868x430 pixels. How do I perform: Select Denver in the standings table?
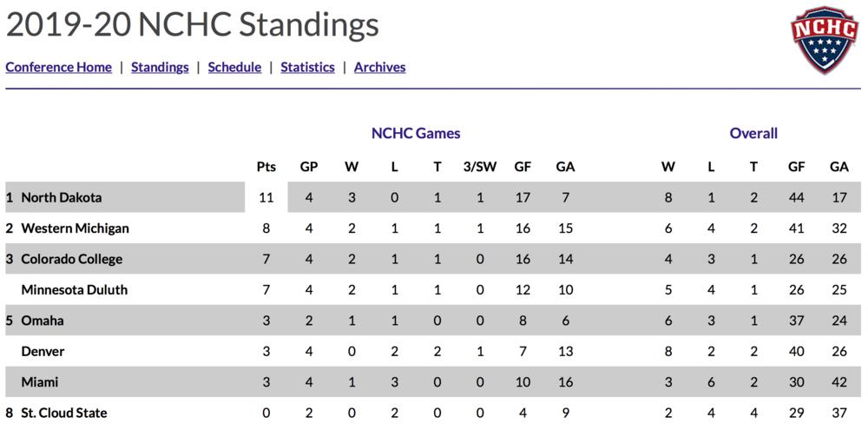43,352
